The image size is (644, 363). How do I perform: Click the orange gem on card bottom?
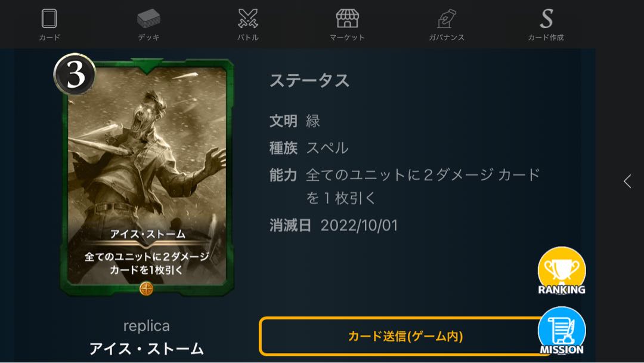[146, 288]
